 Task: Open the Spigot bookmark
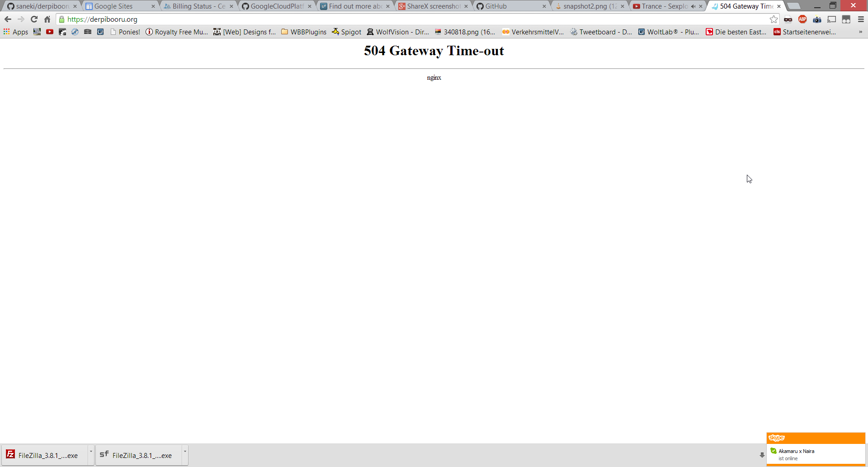(x=346, y=32)
